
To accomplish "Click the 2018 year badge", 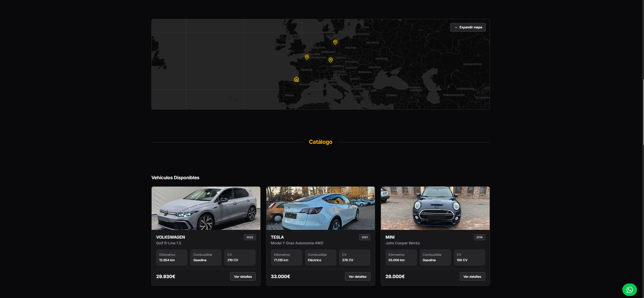I will click(x=480, y=237).
